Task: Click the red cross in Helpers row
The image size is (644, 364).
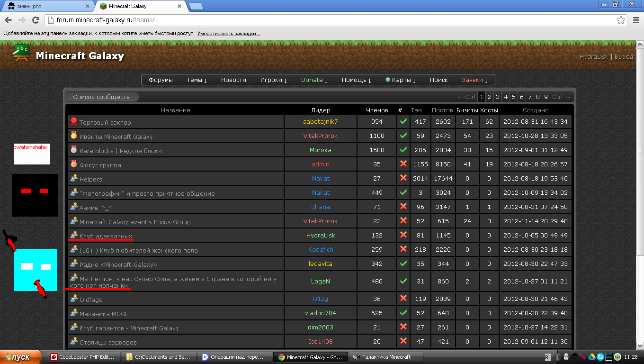Action: pyautogui.click(x=403, y=178)
